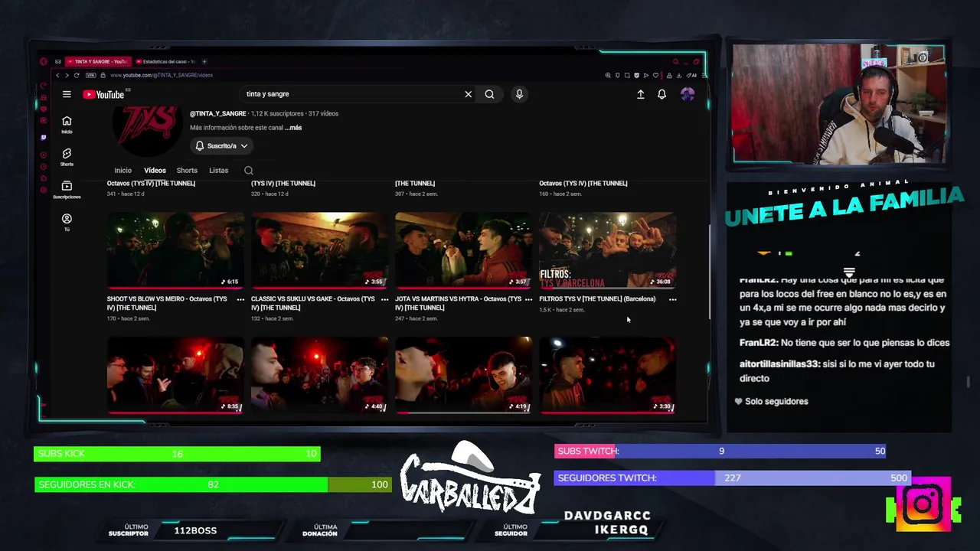
Task: Run the search with magnifier button
Action: pos(489,94)
